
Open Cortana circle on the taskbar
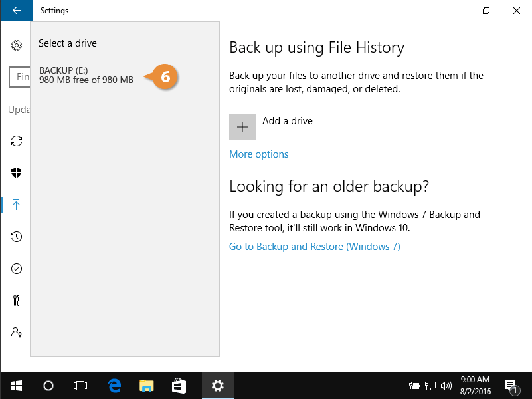[48, 386]
